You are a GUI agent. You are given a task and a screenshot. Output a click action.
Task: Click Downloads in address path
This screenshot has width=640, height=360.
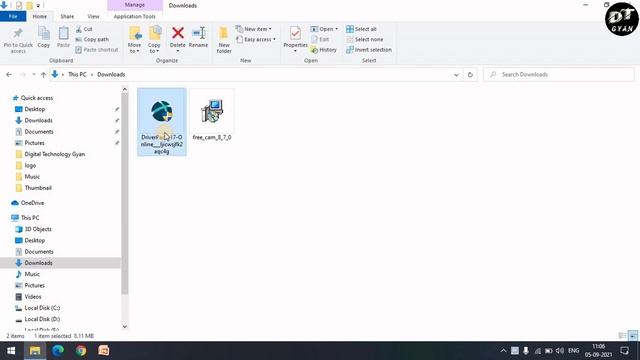click(111, 75)
